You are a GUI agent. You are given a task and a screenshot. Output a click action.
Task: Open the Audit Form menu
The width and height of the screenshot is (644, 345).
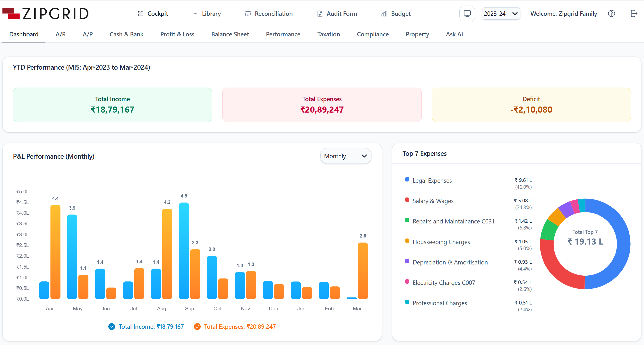pyautogui.click(x=337, y=14)
